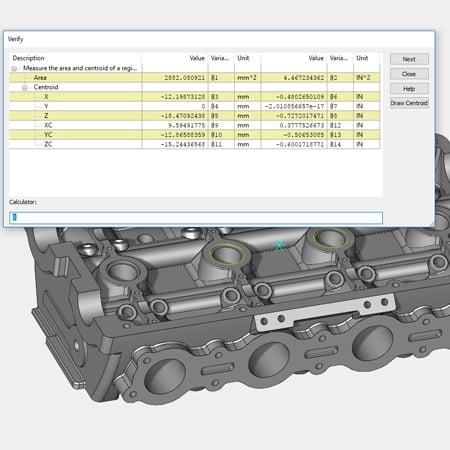Select the centroid Y row

click(194, 106)
